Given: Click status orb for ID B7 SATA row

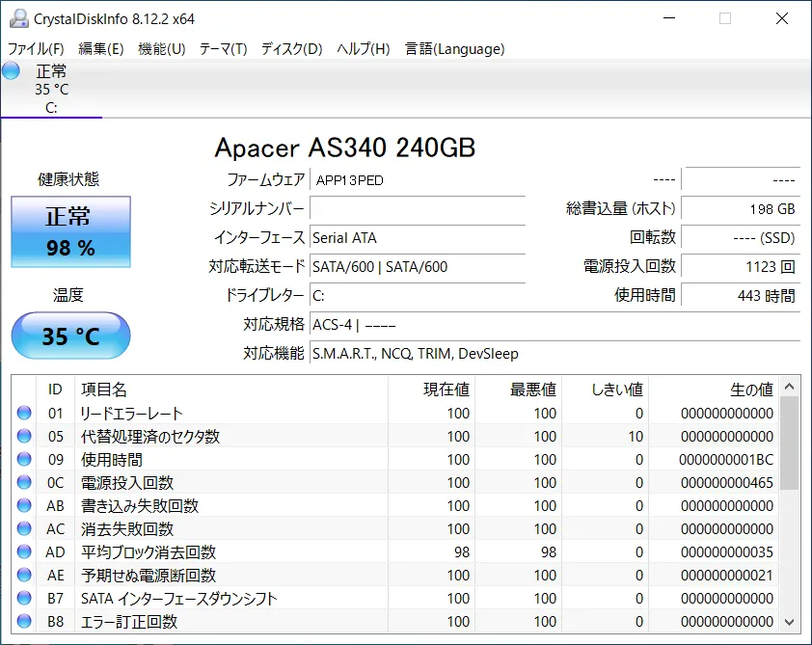Looking at the screenshot, I should coord(24,598).
